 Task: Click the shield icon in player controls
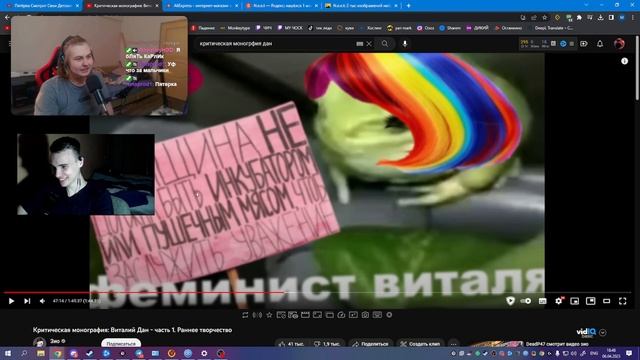[x=510, y=301]
